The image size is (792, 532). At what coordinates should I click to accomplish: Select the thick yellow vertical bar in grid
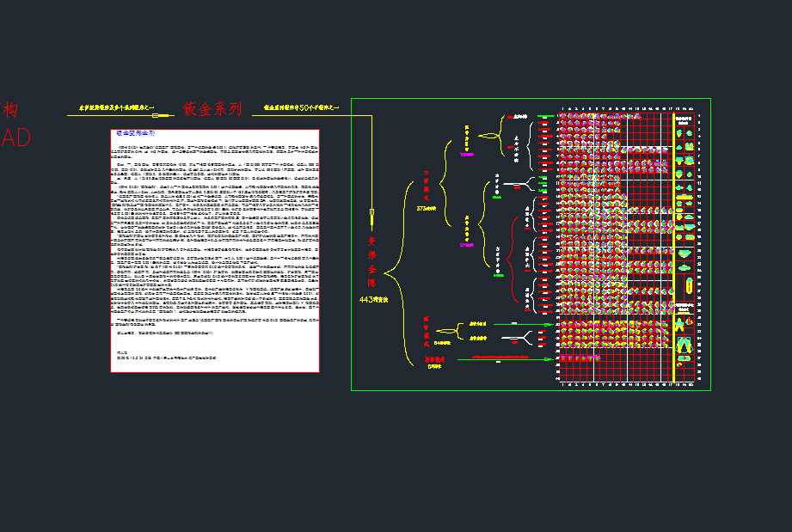pyautogui.click(x=674, y=248)
